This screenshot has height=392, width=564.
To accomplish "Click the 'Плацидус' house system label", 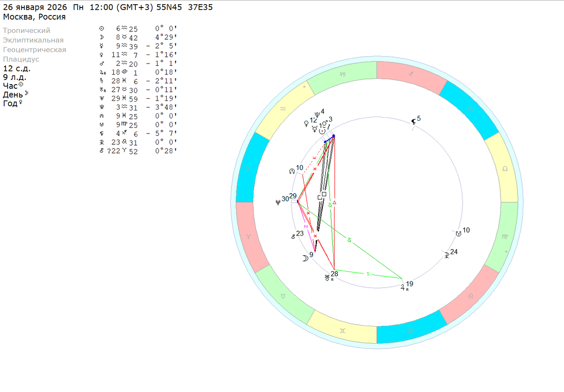I will (21, 59).
